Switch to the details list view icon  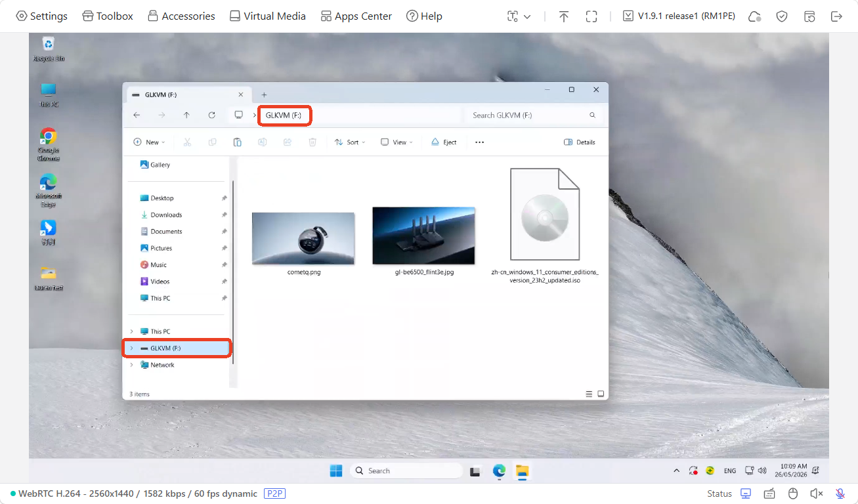pyautogui.click(x=589, y=394)
